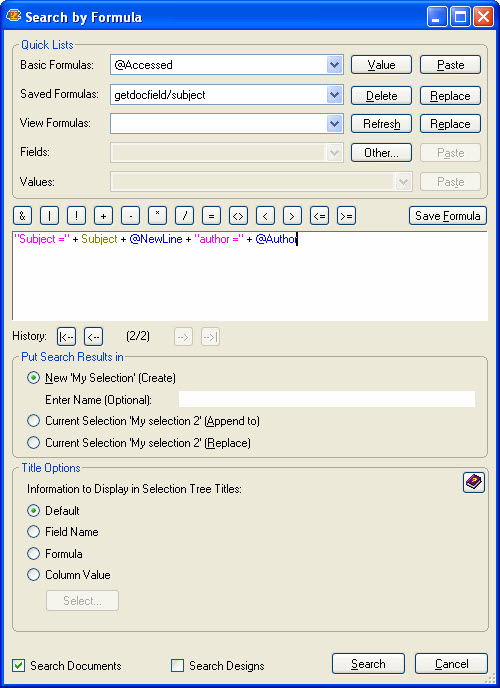Insert the less-than-or-equal <= operator

coord(319,215)
